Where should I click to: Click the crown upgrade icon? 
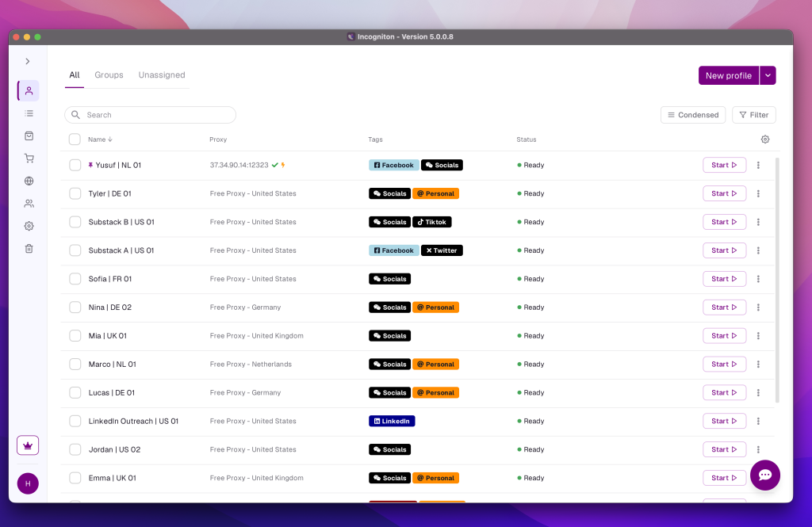click(x=28, y=445)
